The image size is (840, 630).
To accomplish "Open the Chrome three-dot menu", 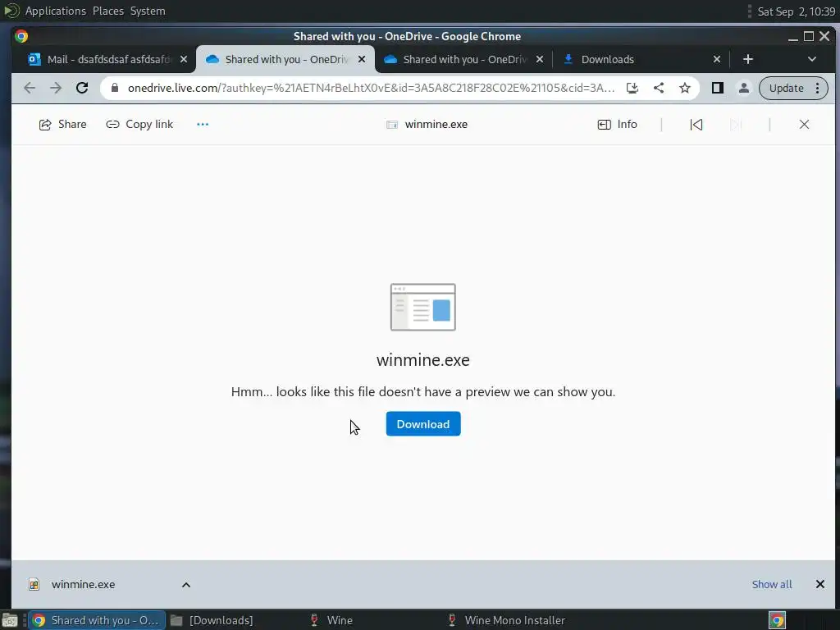I will click(x=818, y=88).
